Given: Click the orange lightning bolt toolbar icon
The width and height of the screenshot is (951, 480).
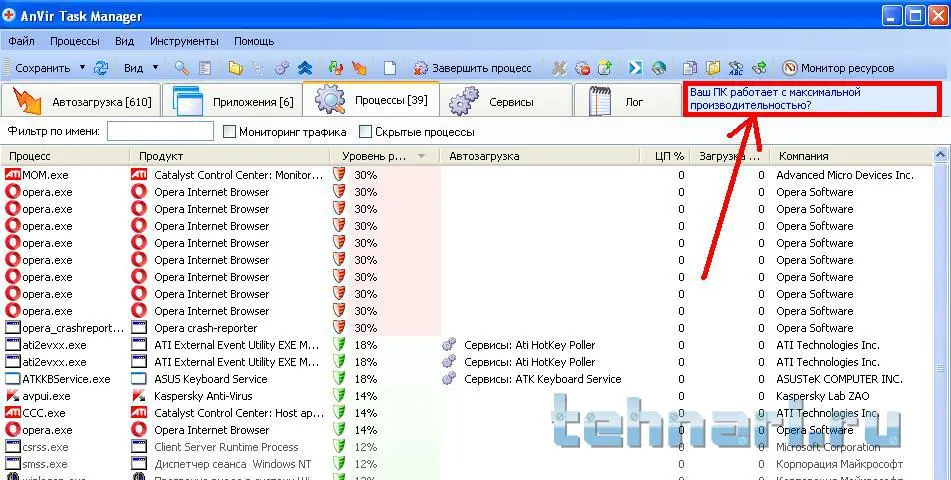Looking at the screenshot, I should click(359, 68).
